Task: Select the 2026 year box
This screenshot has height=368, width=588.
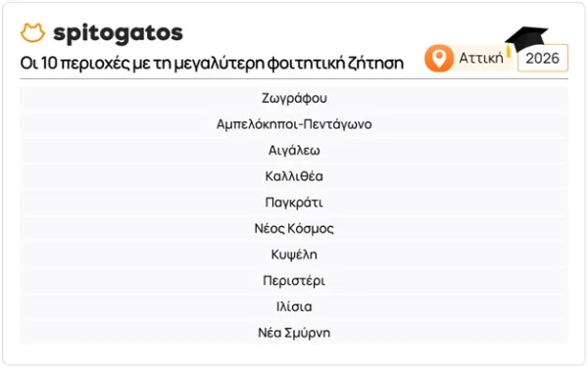Action: (x=542, y=58)
